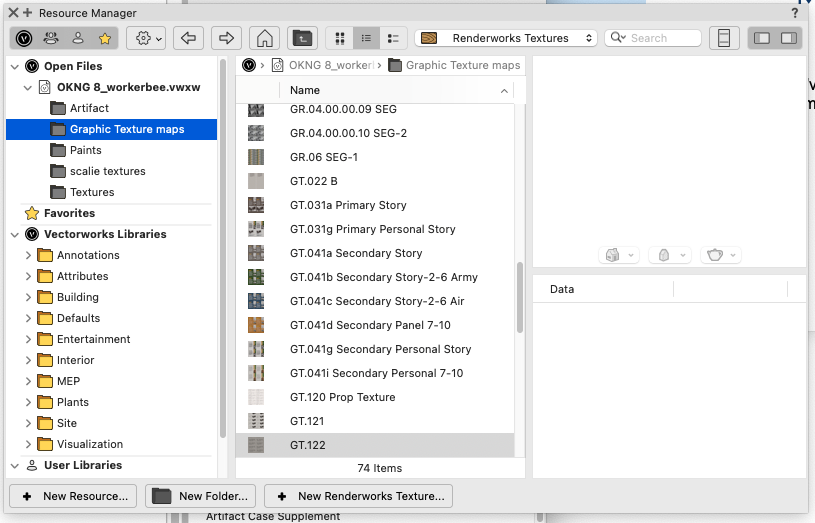Switch to thumbnail grid view

tap(340, 38)
